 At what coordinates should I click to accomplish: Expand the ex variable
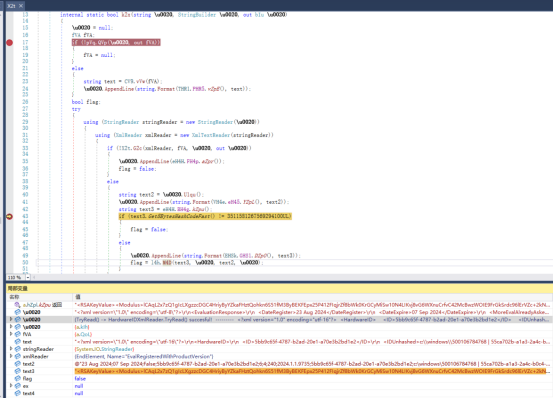pos(11,386)
